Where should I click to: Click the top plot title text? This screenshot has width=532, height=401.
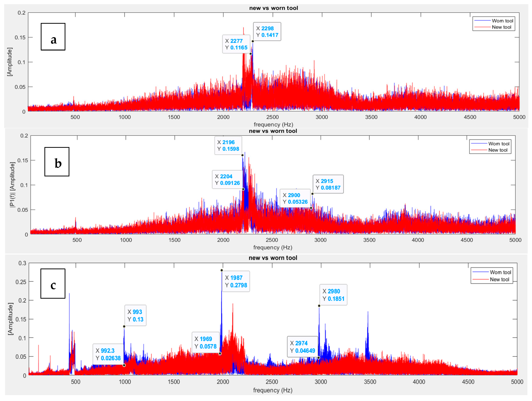pyautogui.click(x=273, y=8)
